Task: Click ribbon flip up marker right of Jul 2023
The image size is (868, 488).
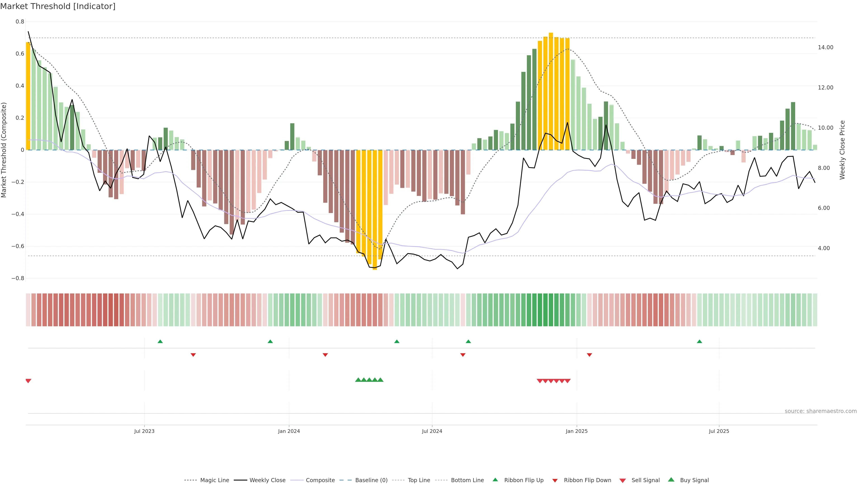Action: tap(160, 342)
